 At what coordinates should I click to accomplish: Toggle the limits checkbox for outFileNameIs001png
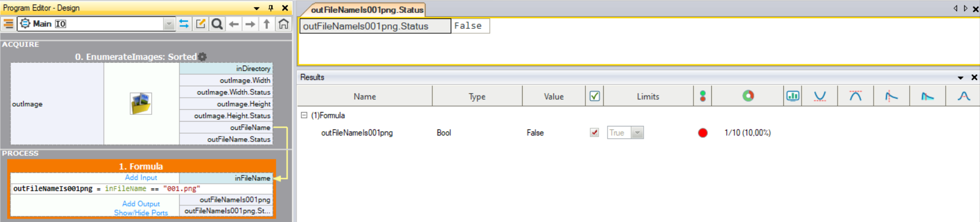click(x=594, y=133)
